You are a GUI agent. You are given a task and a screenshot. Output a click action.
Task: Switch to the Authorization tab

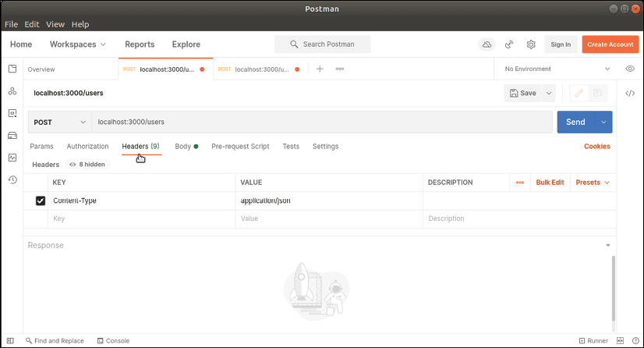pos(87,146)
